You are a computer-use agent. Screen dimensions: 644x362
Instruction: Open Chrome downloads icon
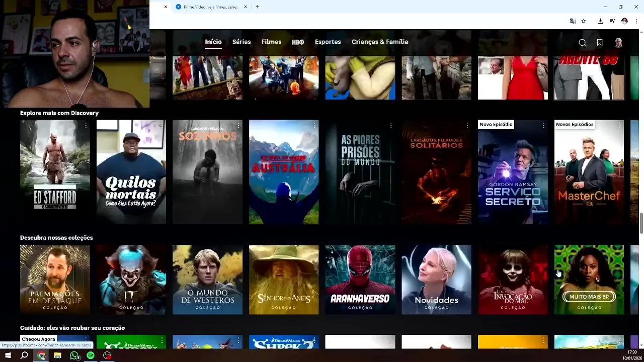point(600,21)
